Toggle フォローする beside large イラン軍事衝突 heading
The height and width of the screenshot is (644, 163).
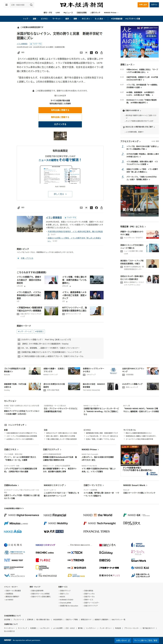coord(70,217)
